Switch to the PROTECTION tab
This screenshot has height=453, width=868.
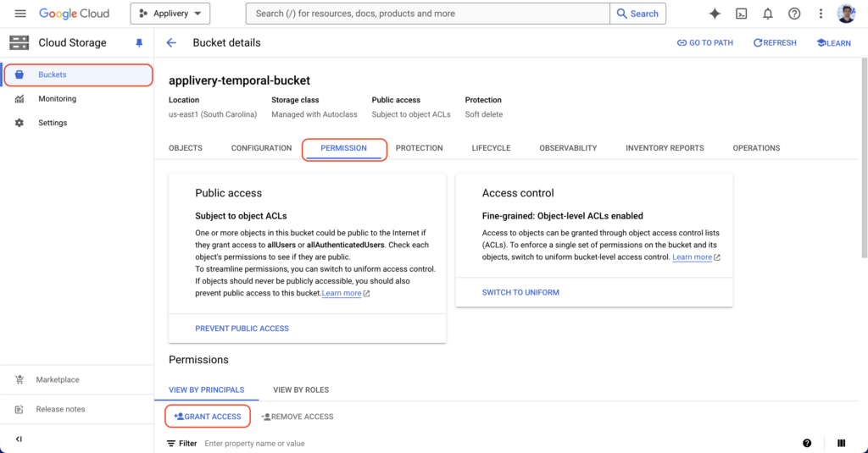click(419, 148)
